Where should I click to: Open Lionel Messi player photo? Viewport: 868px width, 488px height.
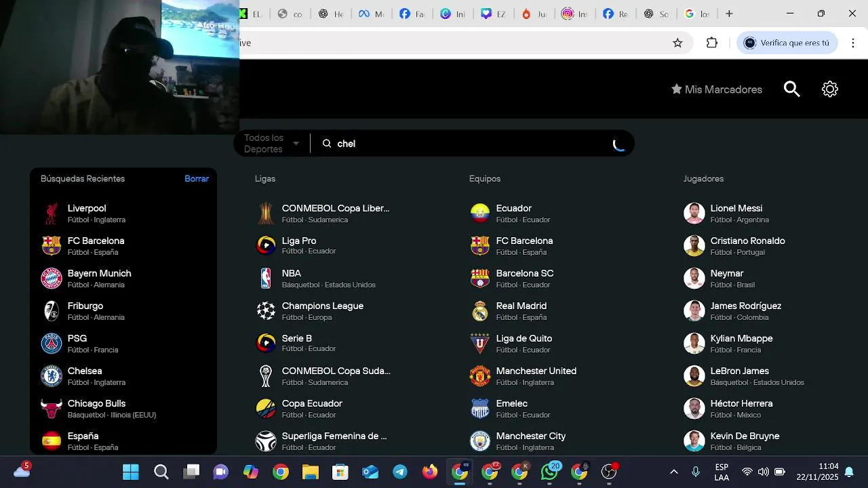694,213
